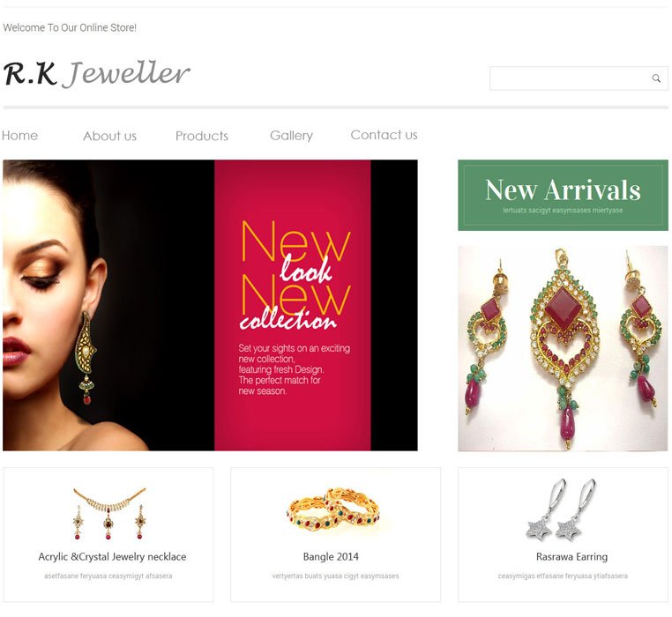672x617 pixels.
Task: Open the Products menu
Action: point(202,136)
